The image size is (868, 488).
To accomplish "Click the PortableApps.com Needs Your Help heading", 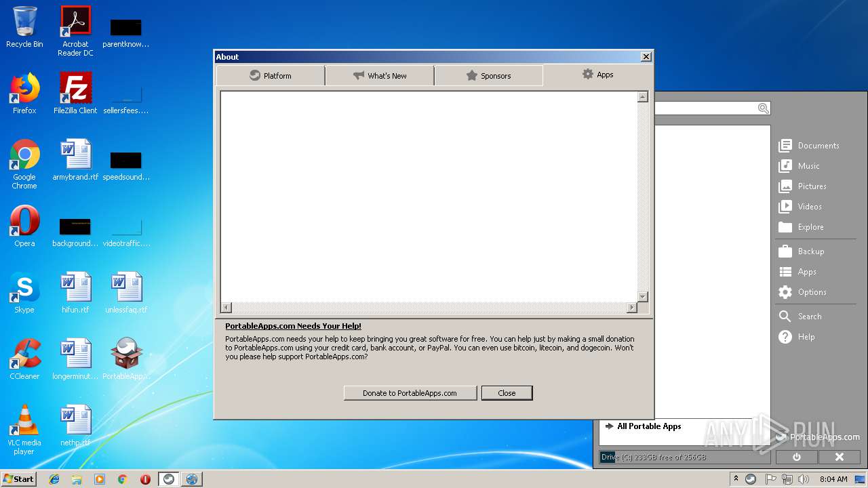I will point(293,326).
